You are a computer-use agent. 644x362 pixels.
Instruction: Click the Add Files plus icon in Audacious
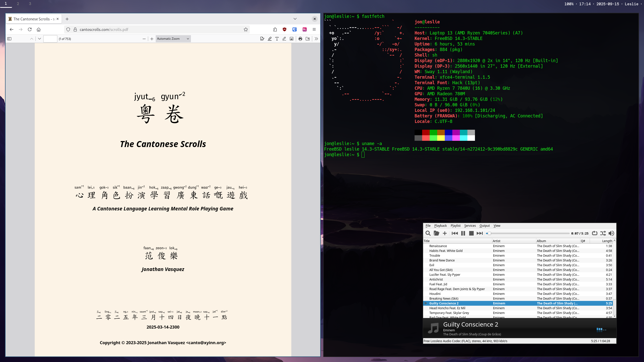point(445,233)
